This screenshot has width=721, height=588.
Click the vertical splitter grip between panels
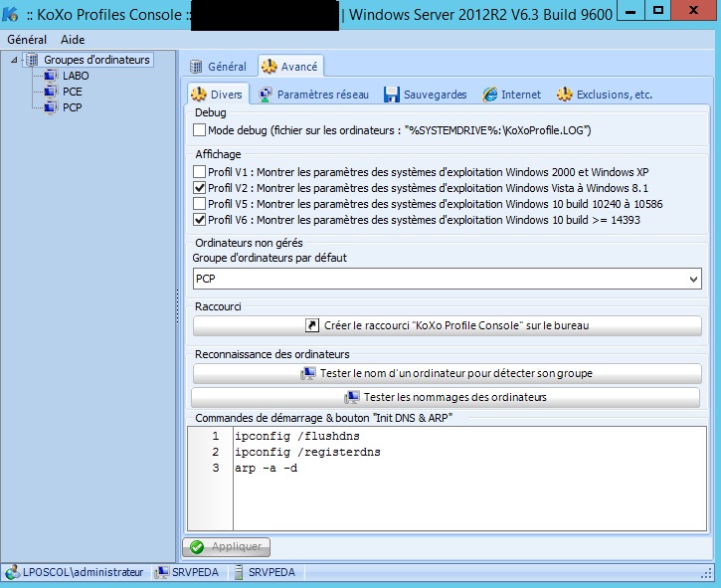177,306
